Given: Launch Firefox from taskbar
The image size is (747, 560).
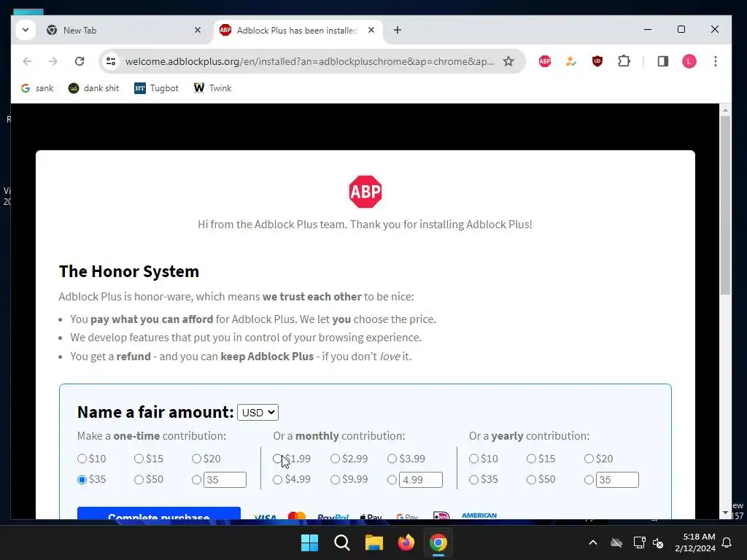Looking at the screenshot, I should click(x=406, y=542).
